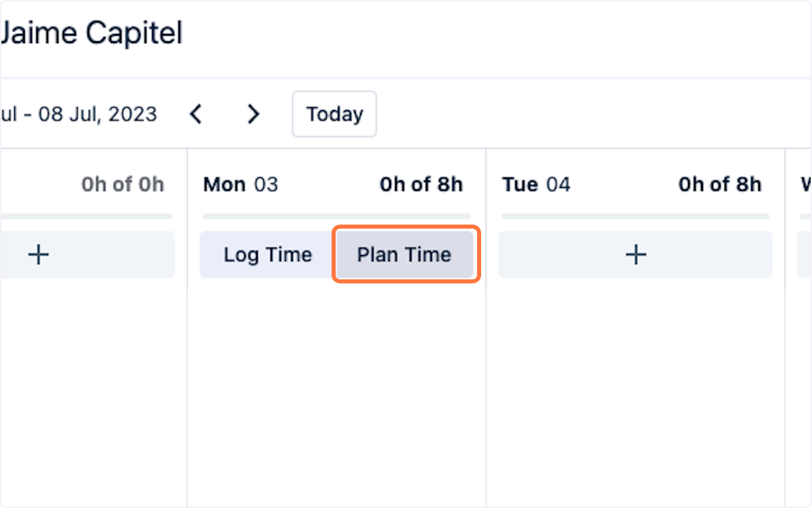Image resolution: width=812 pixels, height=508 pixels.
Task: Click the leftmost column's progress bar
Action: (86, 216)
